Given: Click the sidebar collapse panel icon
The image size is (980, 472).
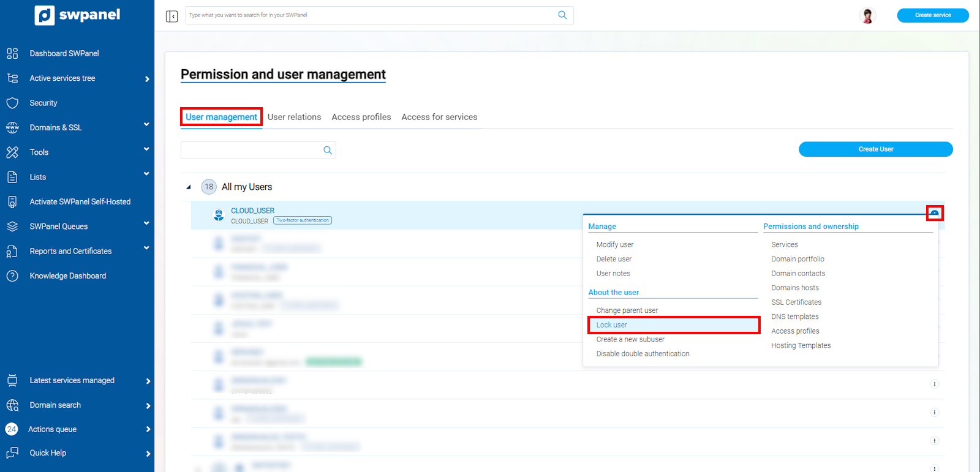Looking at the screenshot, I should 171,16.
